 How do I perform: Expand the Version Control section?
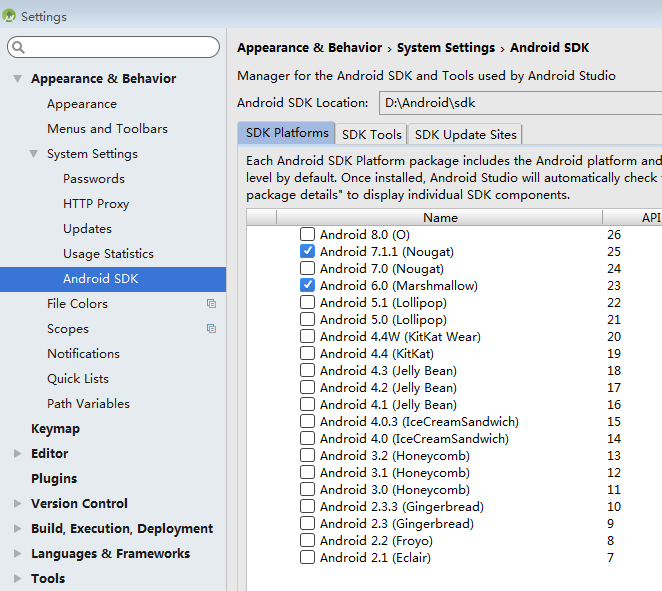point(17,503)
